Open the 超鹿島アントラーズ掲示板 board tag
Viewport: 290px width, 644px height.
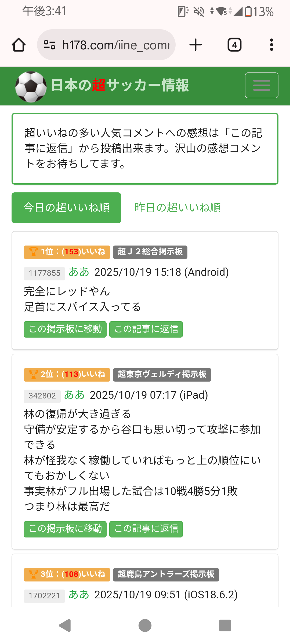pos(166,575)
